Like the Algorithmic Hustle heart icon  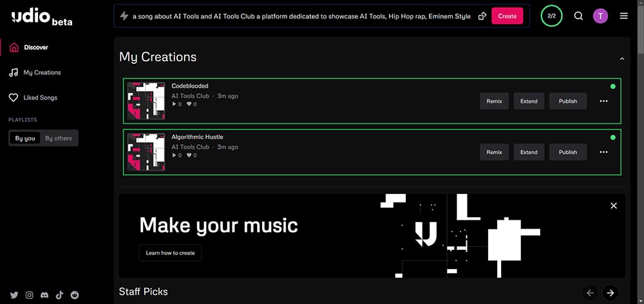pos(189,155)
